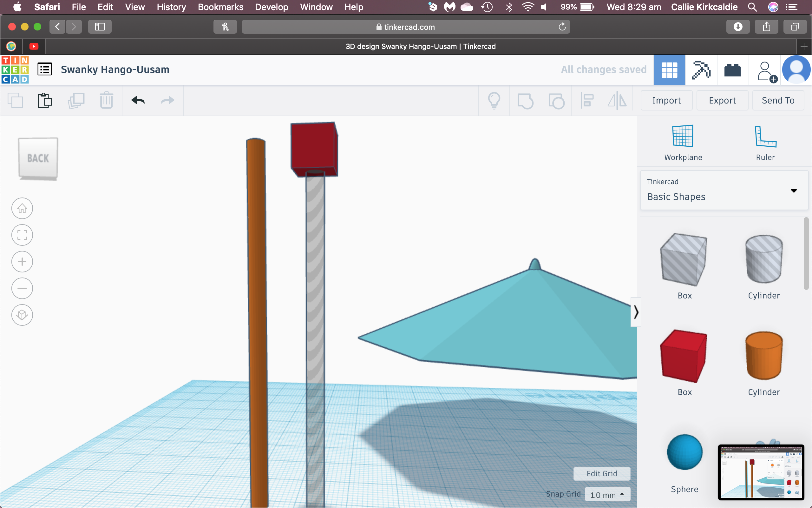The height and width of the screenshot is (508, 812).
Task: Reload the page
Action: tap(562, 27)
